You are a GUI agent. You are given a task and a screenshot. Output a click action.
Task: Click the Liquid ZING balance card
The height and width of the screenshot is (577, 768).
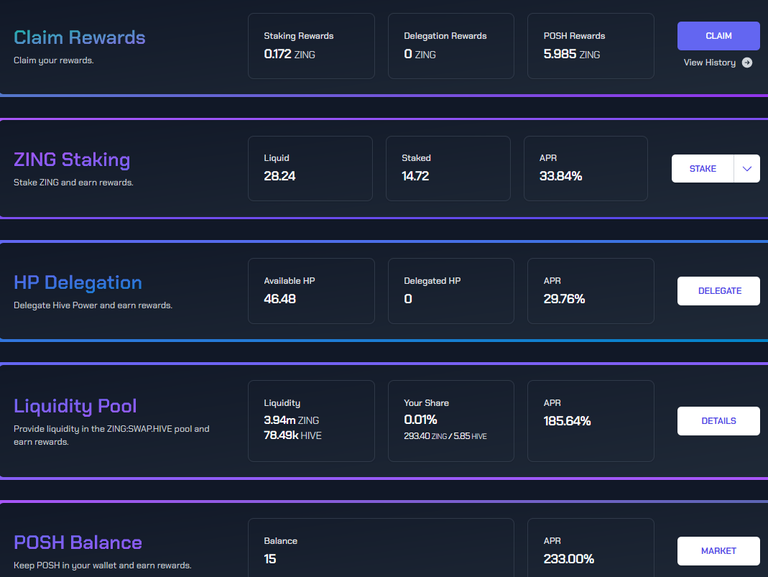(311, 168)
